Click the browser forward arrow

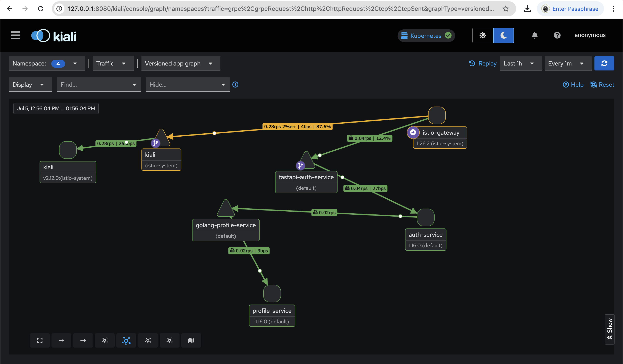pos(25,9)
